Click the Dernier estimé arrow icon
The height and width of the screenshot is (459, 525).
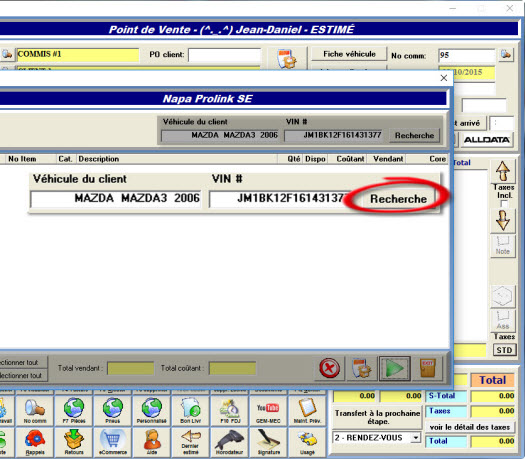[191, 442]
